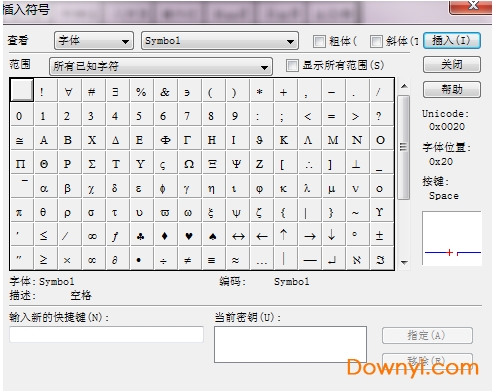Click the 插入(I) button
Viewport: 495px width, 391px height.
coord(452,41)
